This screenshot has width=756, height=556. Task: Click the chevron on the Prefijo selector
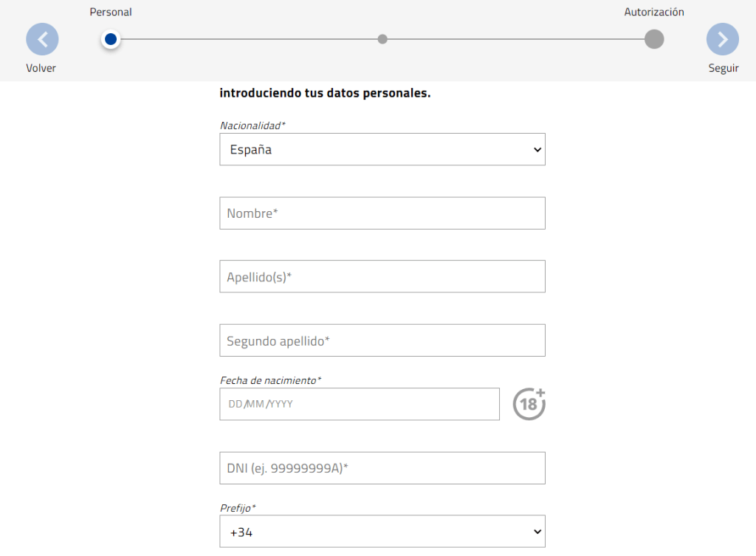point(537,531)
